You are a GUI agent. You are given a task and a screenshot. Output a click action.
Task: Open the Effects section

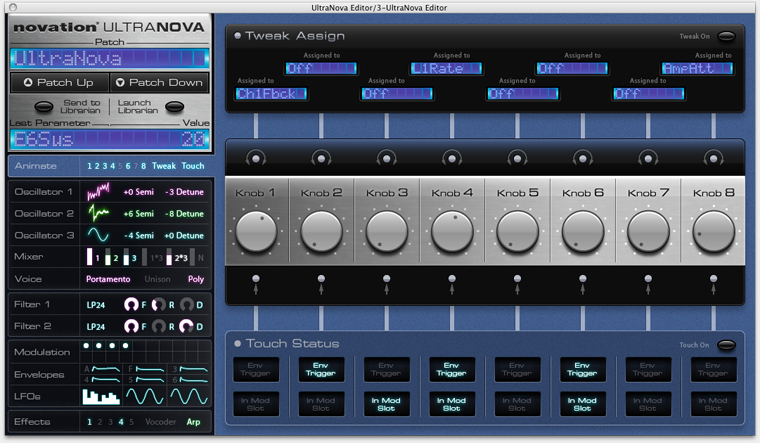44,422
